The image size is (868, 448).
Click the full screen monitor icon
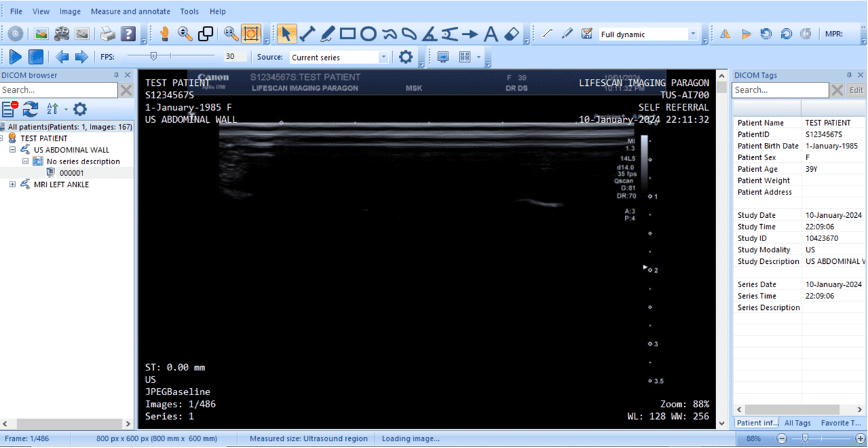(x=443, y=57)
